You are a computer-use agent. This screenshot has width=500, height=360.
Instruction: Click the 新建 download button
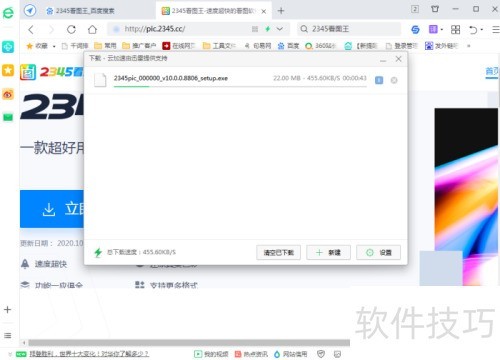click(328, 252)
